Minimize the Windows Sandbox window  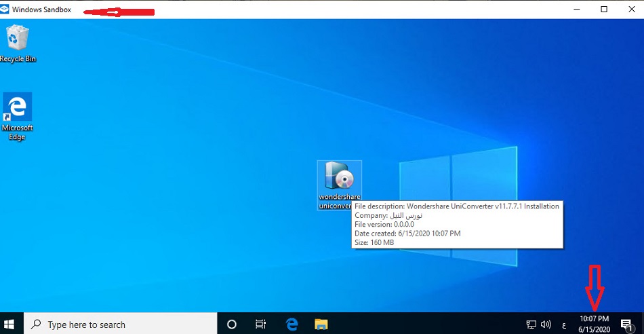578,10
